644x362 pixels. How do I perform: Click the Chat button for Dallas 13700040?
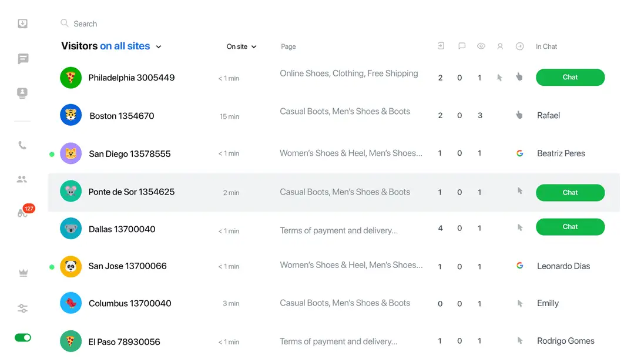click(569, 227)
